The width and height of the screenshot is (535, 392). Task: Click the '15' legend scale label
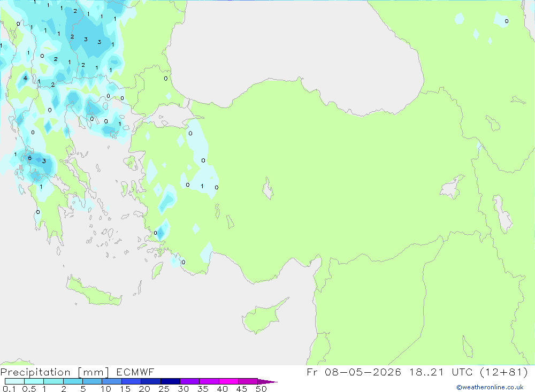[125, 389]
